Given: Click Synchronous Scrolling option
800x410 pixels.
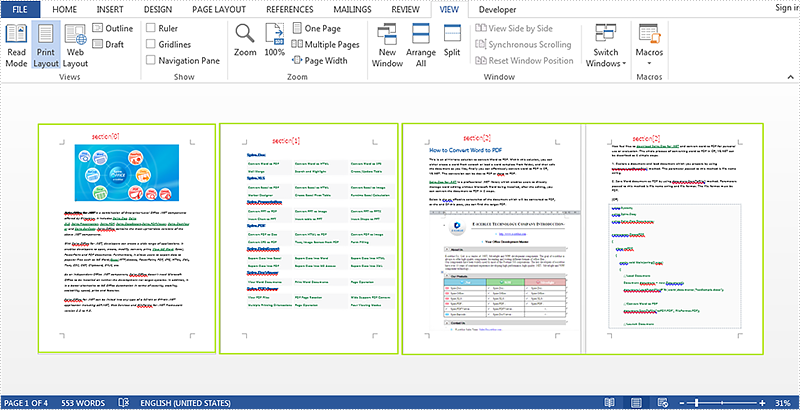Looking at the screenshot, I should (x=523, y=44).
